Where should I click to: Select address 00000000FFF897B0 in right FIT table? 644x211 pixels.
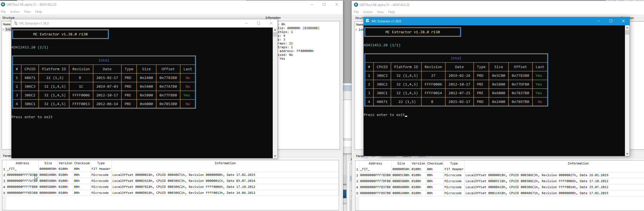(x=375, y=193)
